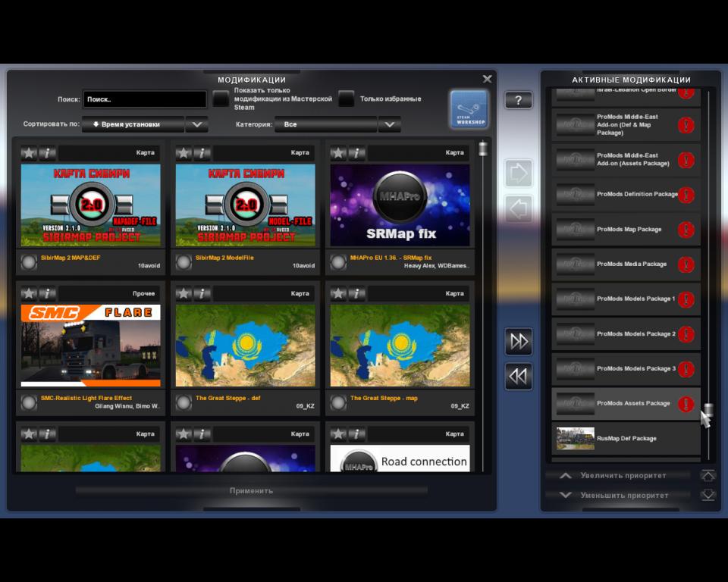Select ProMods Models Package 3 entry
Viewport: 728px width, 582px height.
(x=626, y=368)
